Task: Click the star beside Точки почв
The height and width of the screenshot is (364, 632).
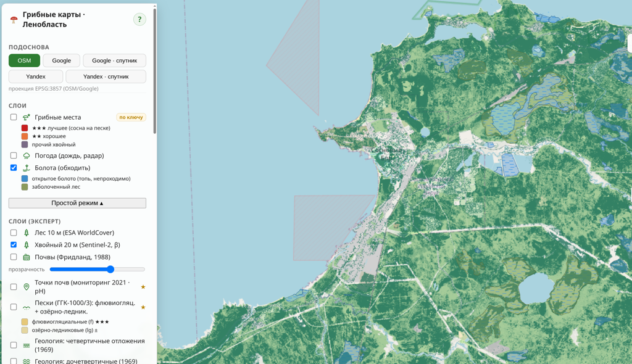Action: coord(143,287)
